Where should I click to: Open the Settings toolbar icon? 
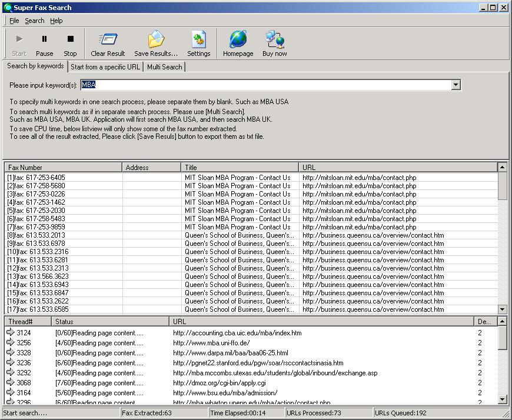click(x=198, y=44)
